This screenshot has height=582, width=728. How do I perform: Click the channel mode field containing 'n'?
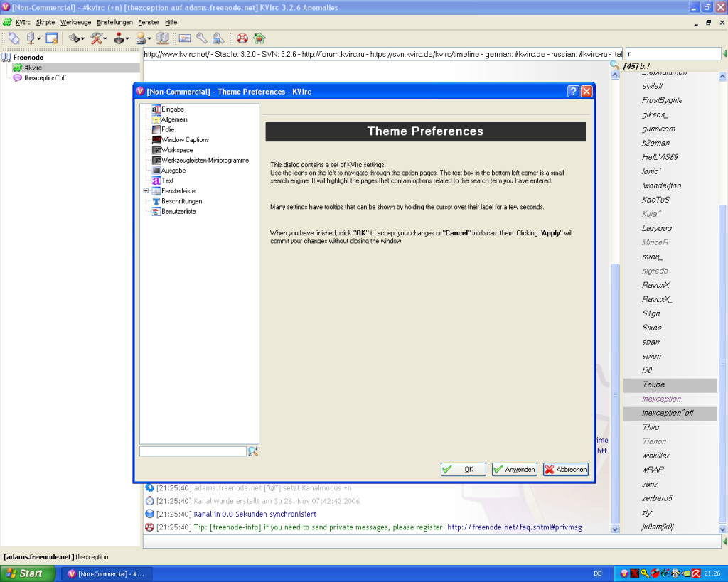[673, 54]
